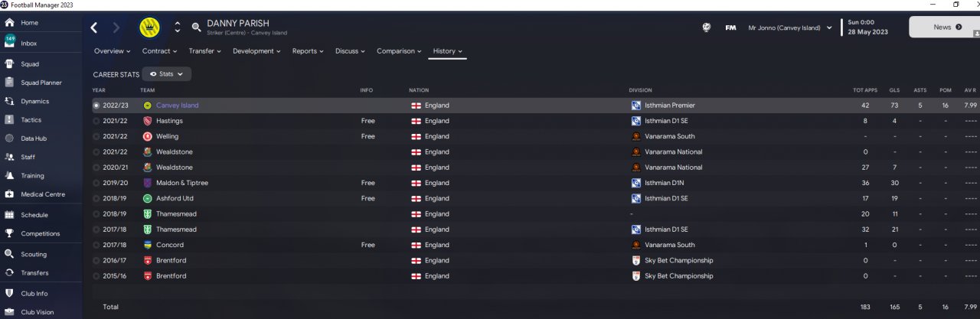
Task: Open Competitions trophy icon in sidebar
Action: point(9,234)
